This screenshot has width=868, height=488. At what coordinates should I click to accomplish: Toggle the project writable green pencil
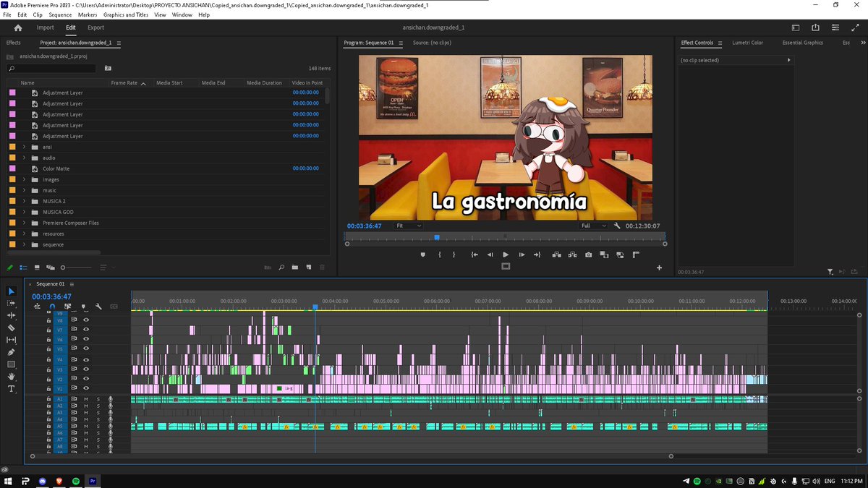point(9,267)
